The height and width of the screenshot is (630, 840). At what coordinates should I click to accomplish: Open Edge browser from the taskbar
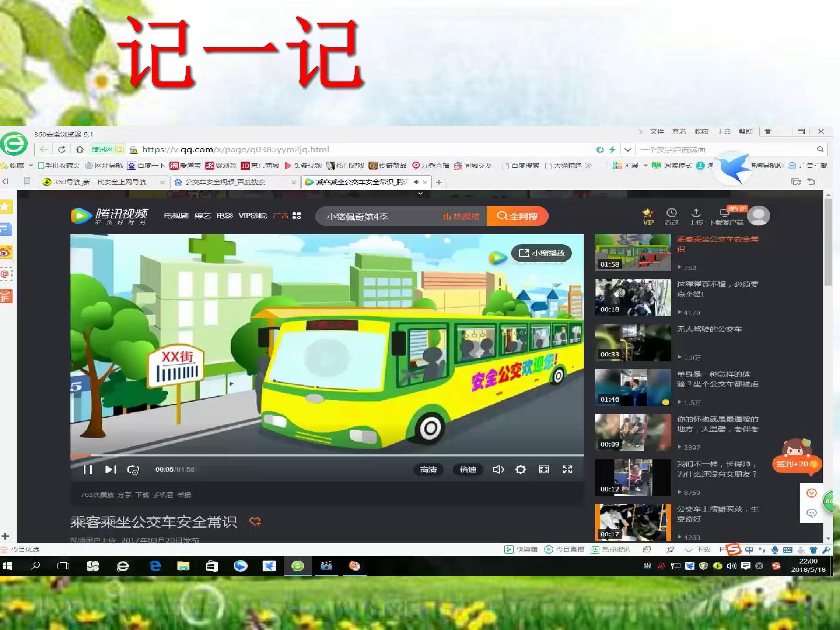155,566
